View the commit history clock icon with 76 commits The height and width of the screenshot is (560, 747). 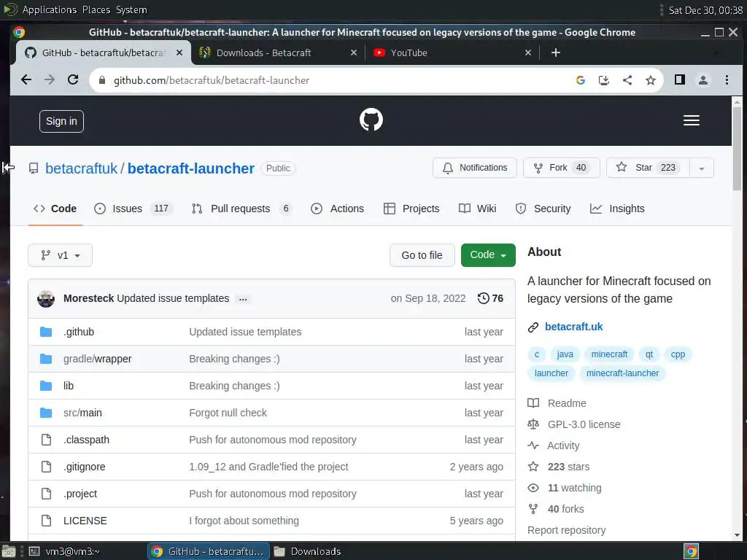(490, 298)
